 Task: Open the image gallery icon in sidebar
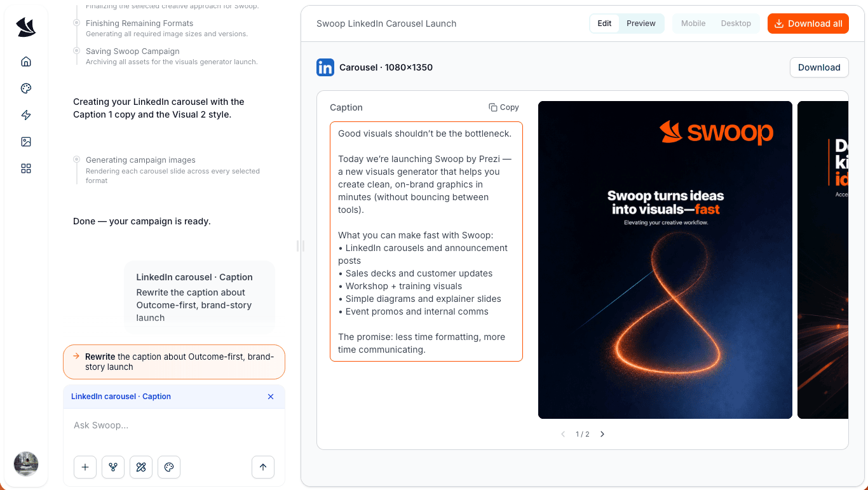coord(26,142)
